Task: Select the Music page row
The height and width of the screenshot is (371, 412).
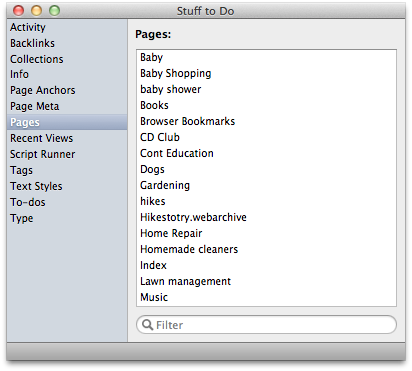Action: click(x=266, y=297)
